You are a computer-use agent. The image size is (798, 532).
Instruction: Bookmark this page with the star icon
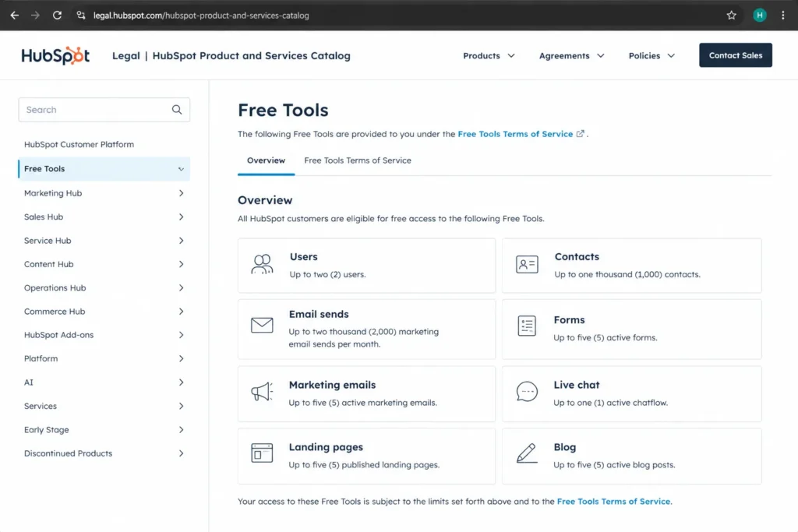pos(731,16)
